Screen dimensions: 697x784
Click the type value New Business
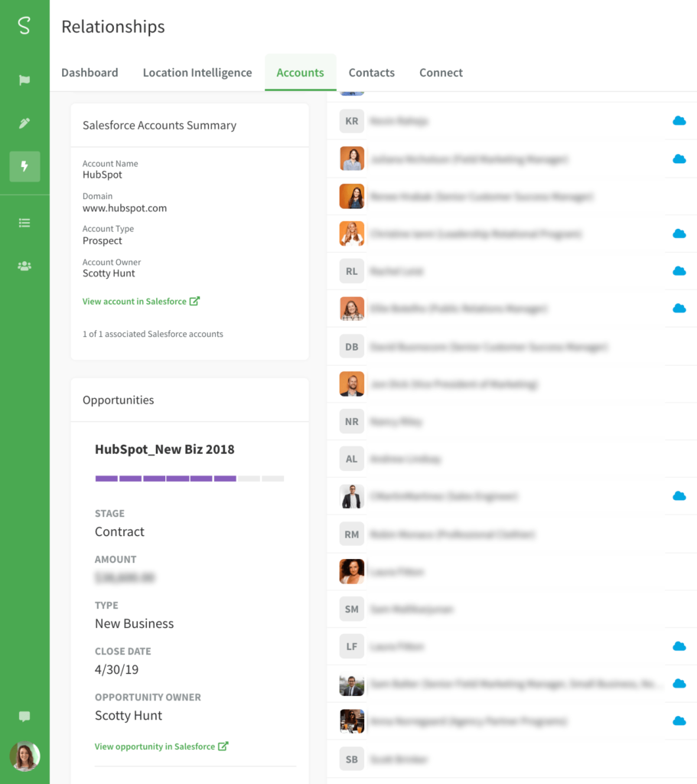135,623
